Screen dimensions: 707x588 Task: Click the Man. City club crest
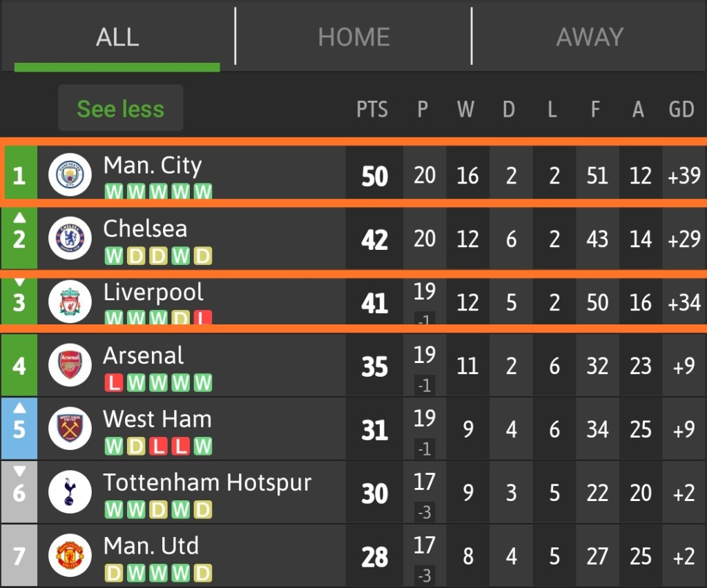point(70,175)
